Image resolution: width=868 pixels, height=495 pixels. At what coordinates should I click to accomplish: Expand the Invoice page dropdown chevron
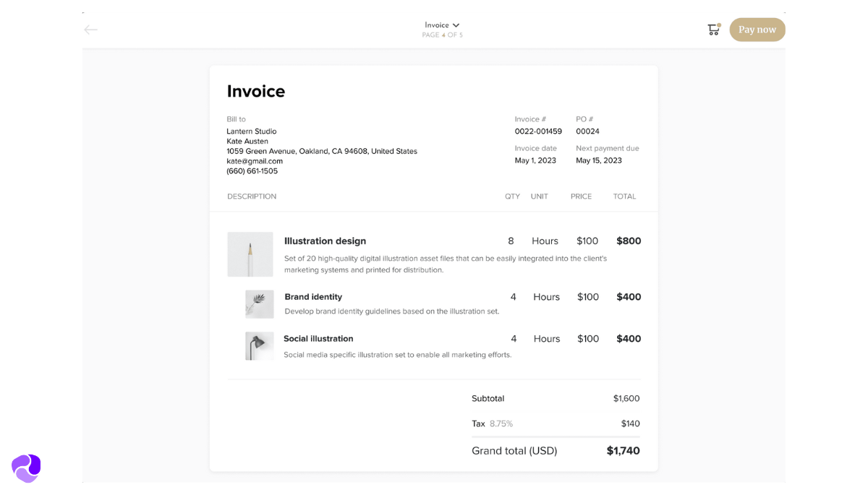(456, 25)
